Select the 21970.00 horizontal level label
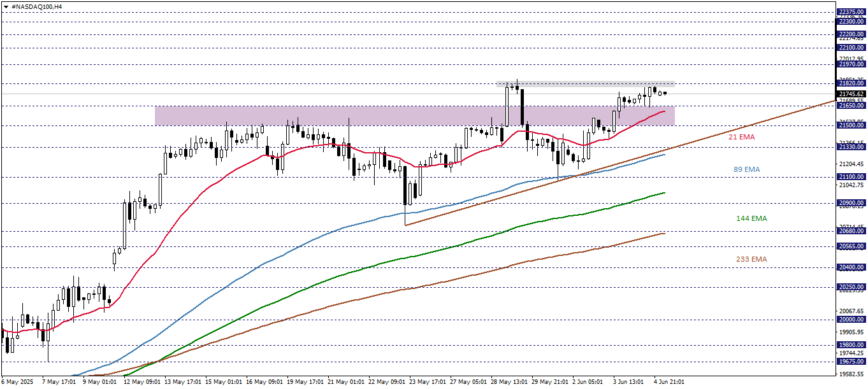The height and width of the screenshot is (389, 868). [x=851, y=64]
